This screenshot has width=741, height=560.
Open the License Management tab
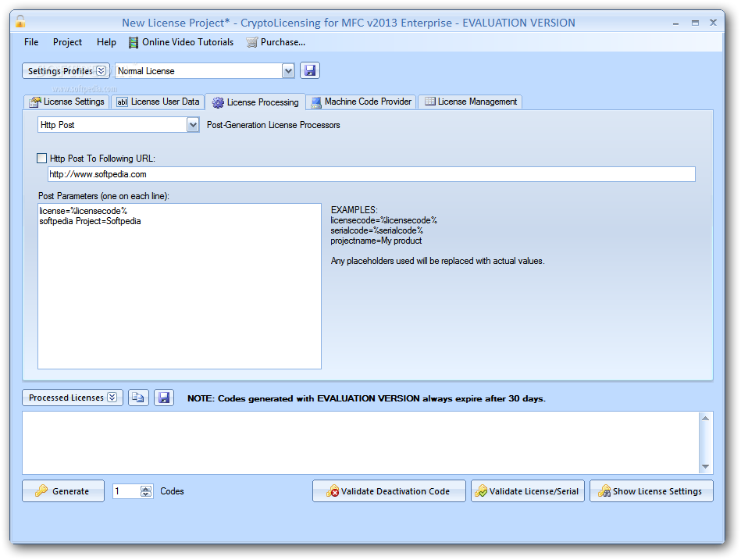(470, 102)
